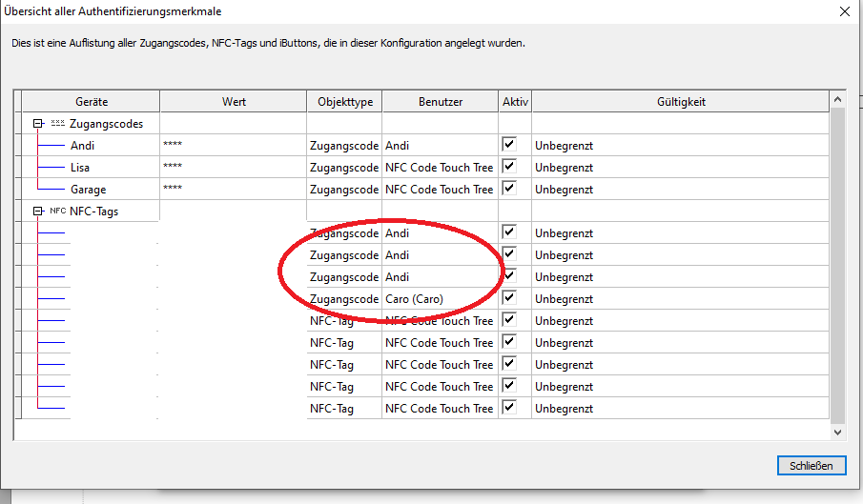Select the Lisa access code entry
863x504 pixels.
(80, 167)
